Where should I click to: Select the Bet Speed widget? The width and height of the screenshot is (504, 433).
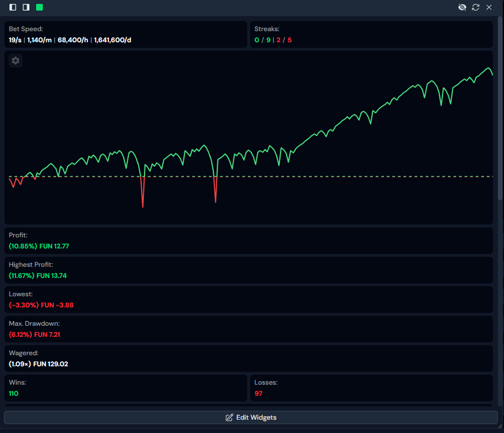[x=126, y=34]
